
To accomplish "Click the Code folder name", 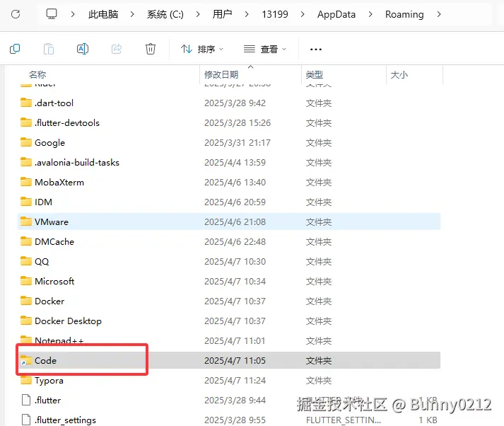I will [x=46, y=360].
